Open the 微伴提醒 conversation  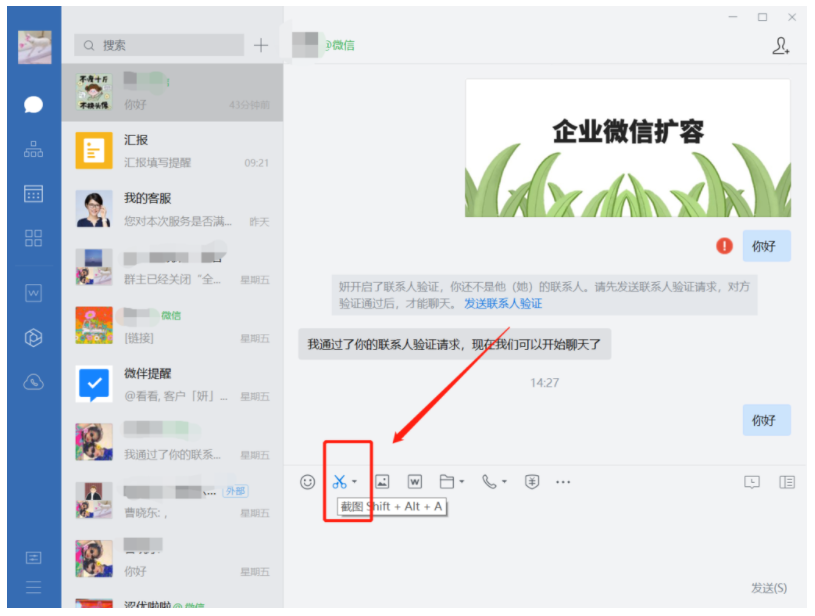pyautogui.click(x=173, y=384)
